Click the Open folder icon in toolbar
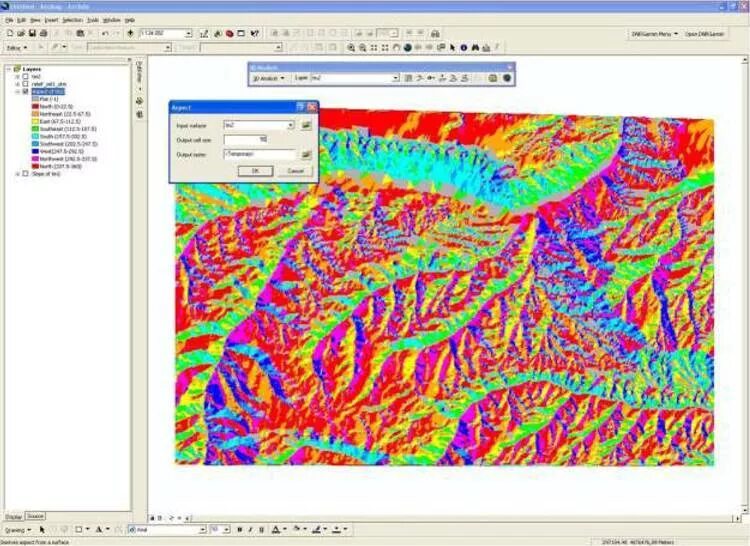This screenshot has height=546, width=750. click(x=21, y=33)
